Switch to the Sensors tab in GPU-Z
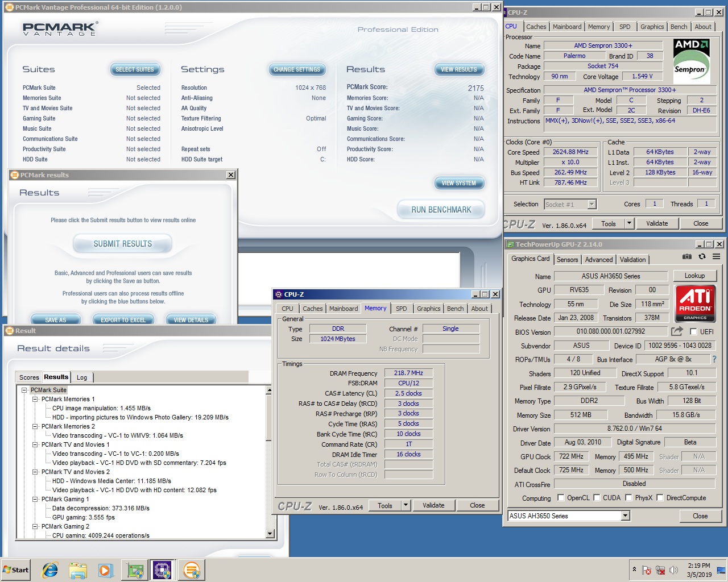 point(567,260)
